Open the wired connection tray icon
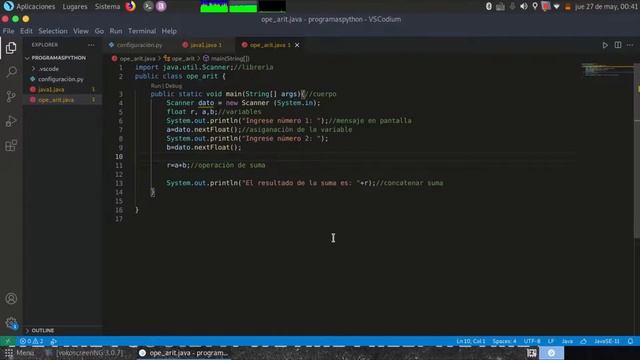This screenshot has height=360, width=640. [x=500, y=6]
